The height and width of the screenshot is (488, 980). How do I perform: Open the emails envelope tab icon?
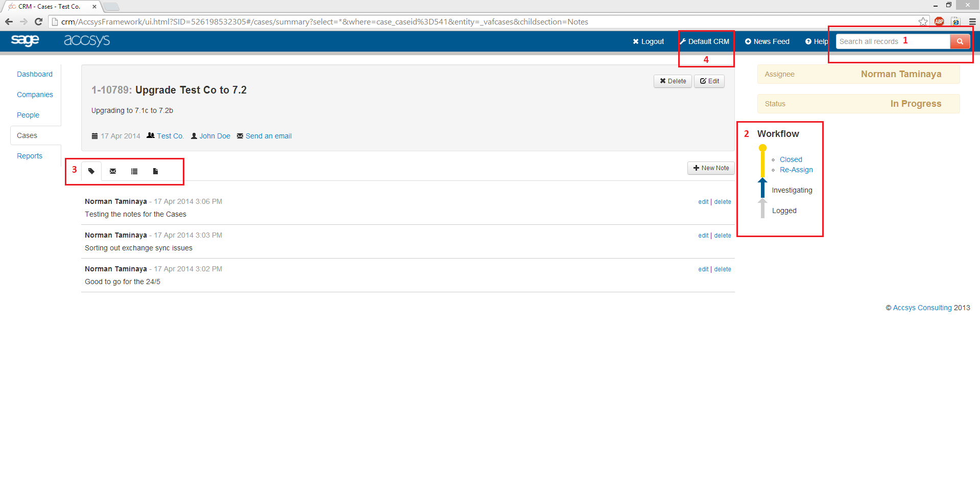tap(113, 171)
